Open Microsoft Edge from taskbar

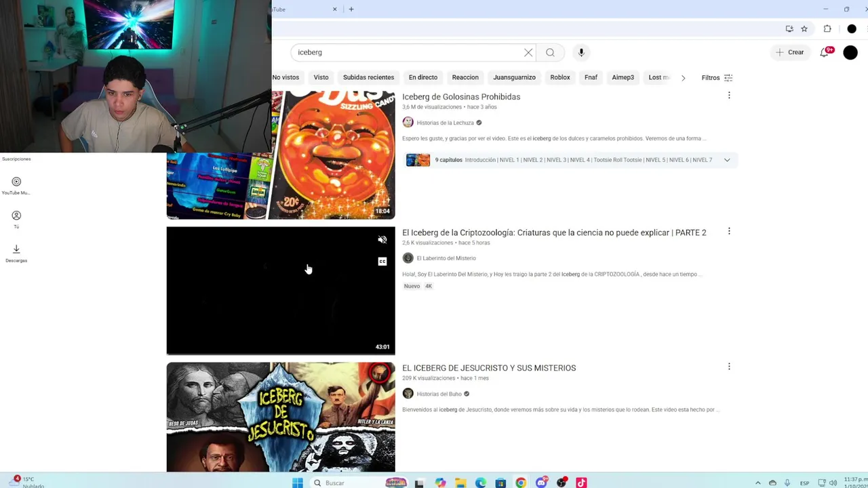pos(481,483)
